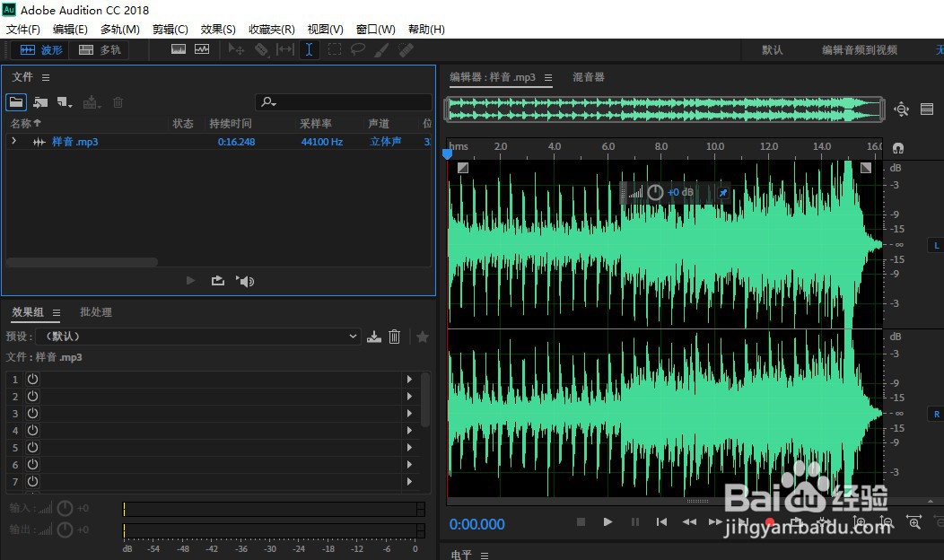Image resolution: width=944 pixels, height=560 pixels.
Task: Expand the 样音.mp3 file row
Action: click(x=13, y=141)
